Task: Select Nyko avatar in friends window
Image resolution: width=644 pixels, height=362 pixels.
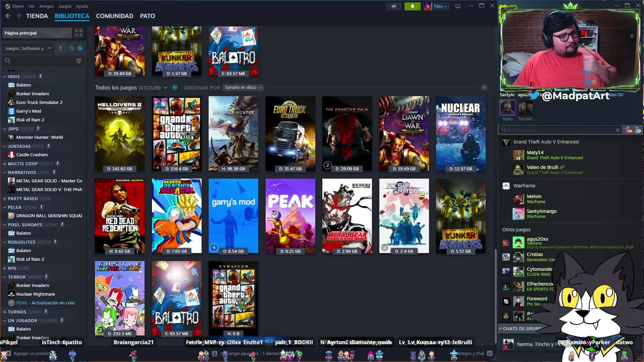Action: 507,108
